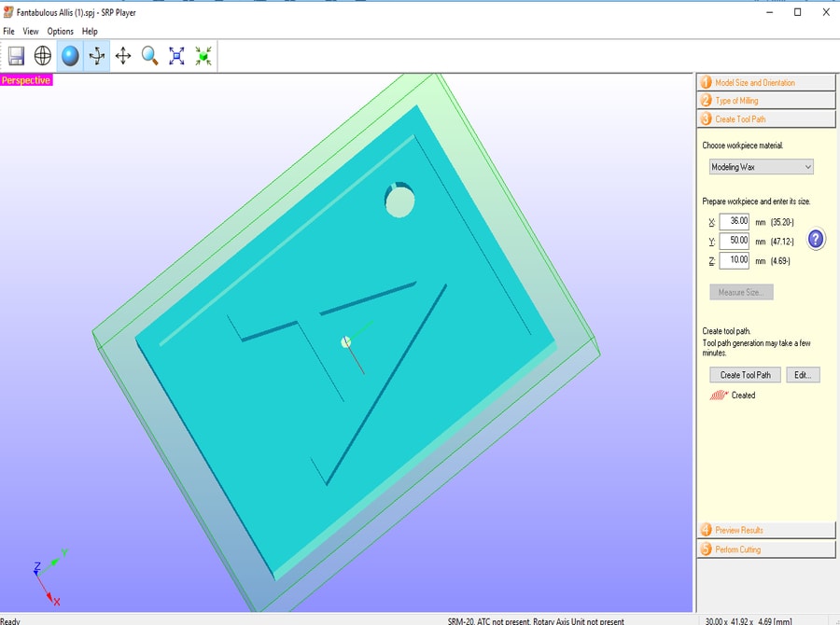Click the Edit... button
Viewport: 840px width, 625px height.
pyautogui.click(x=803, y=375)
